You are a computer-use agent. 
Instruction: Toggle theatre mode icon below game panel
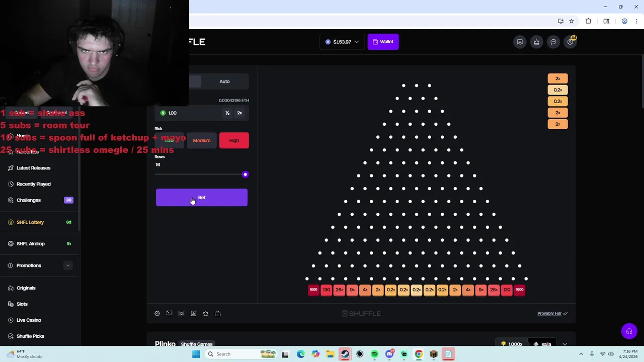(x=169, y=313)
